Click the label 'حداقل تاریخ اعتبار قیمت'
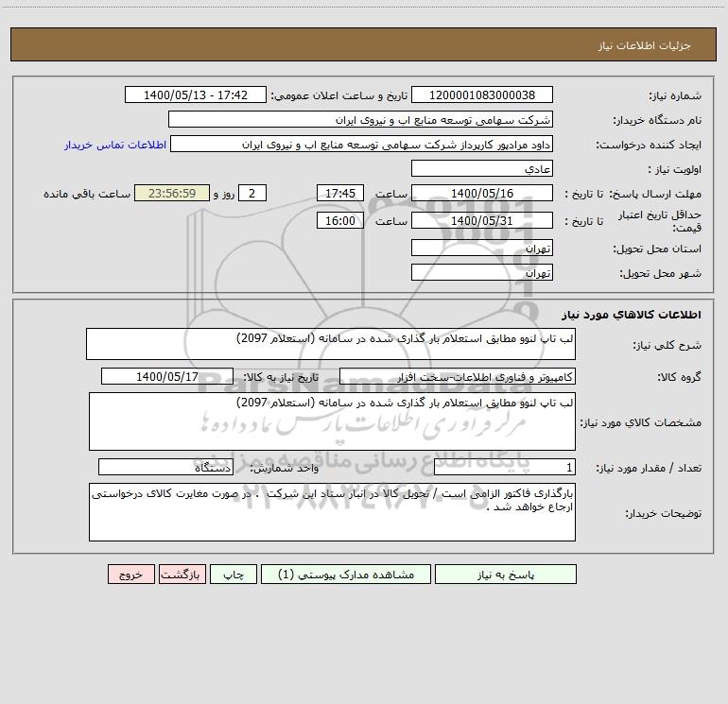This screenshot has height=704, width=728. coord(660,221)
